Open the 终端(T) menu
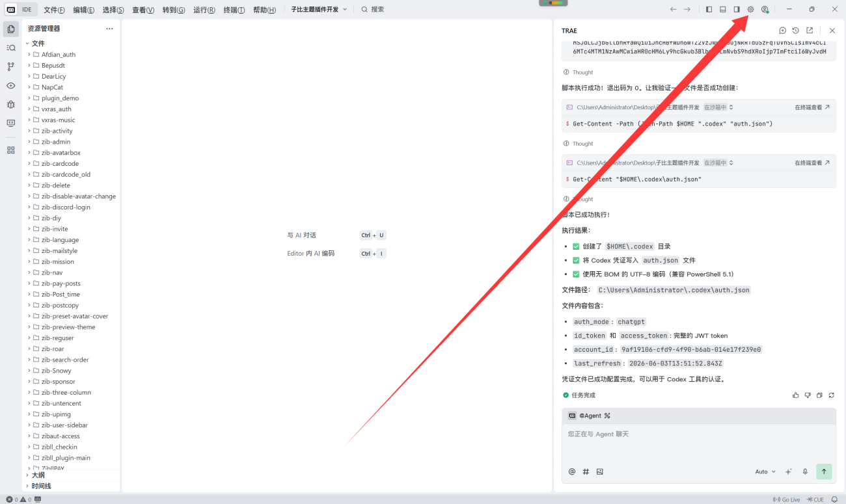This screenshot has width=846, height=504. pos(234,10)
